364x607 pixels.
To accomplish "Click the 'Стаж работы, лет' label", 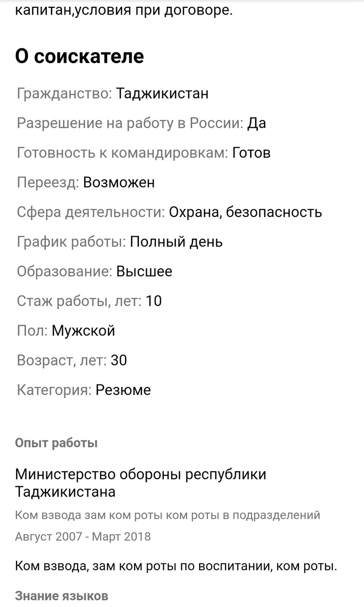I will point(79,301).
